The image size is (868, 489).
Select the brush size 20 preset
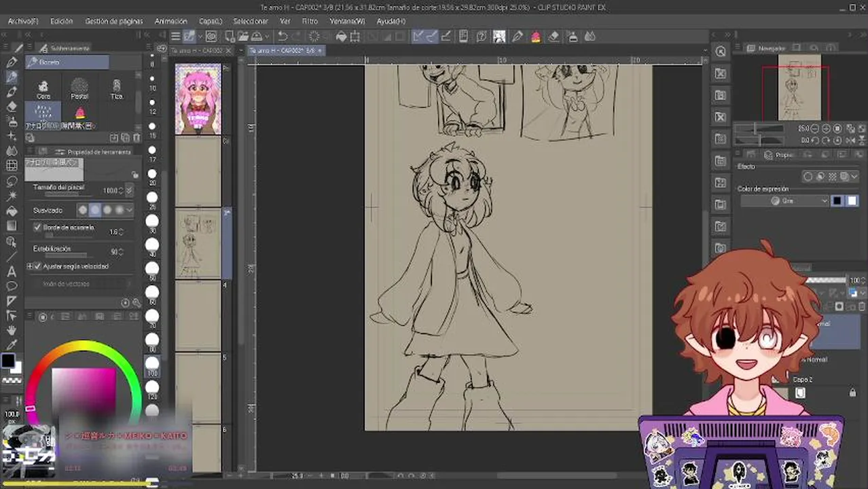152,177
